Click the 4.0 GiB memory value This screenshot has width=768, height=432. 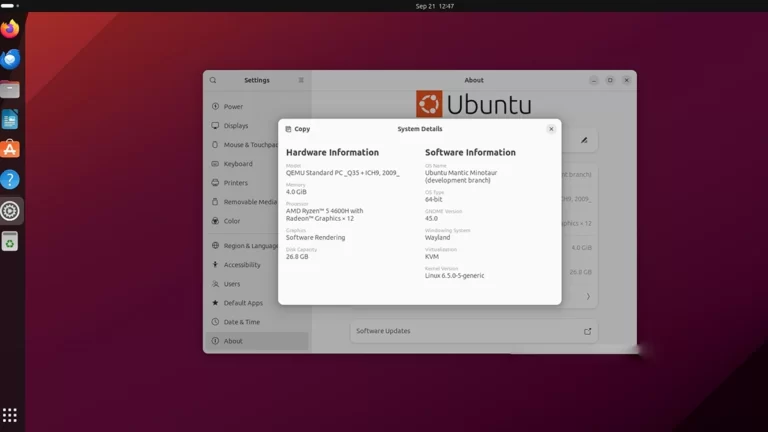coord(296,192)
